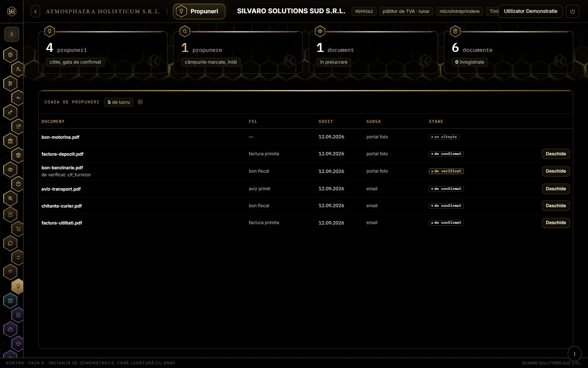Open the add-user icon in sidebar

pyautogui.click(x=18, y=69)
